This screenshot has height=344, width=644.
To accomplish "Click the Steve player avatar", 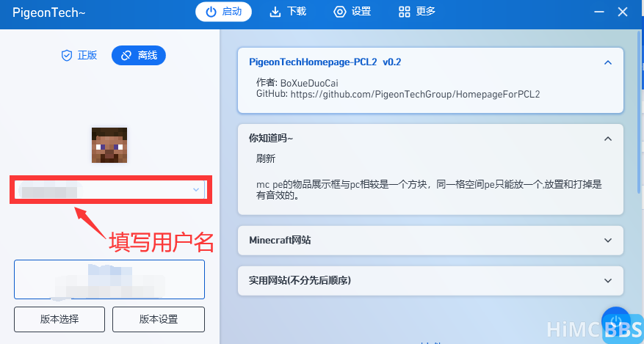I will coord(109,145).
